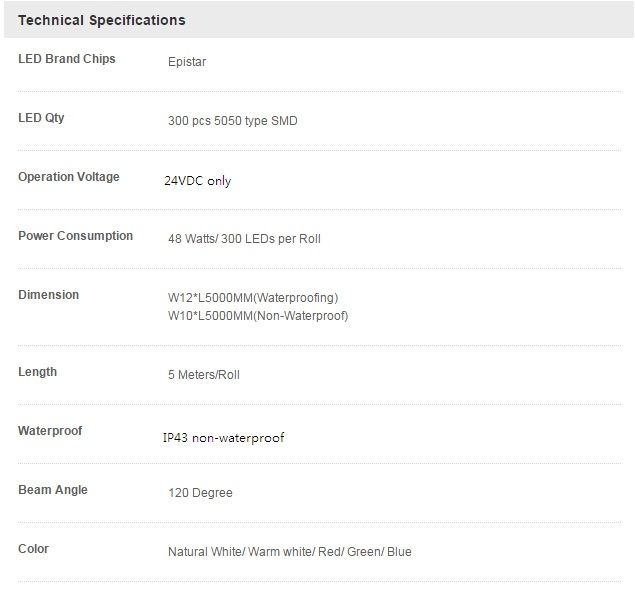635x590 pixels.
Task: Click the Technical Specifications header
Action: pos(102,20)
